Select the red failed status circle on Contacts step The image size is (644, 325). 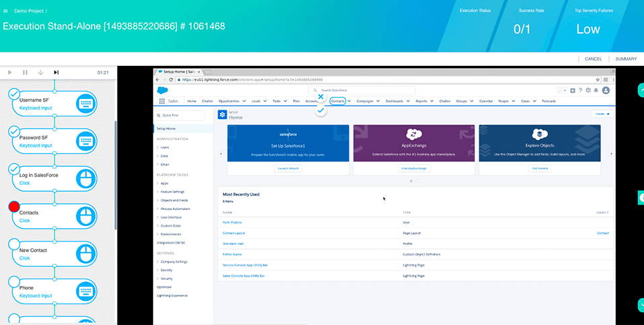(x=14, y=207)
